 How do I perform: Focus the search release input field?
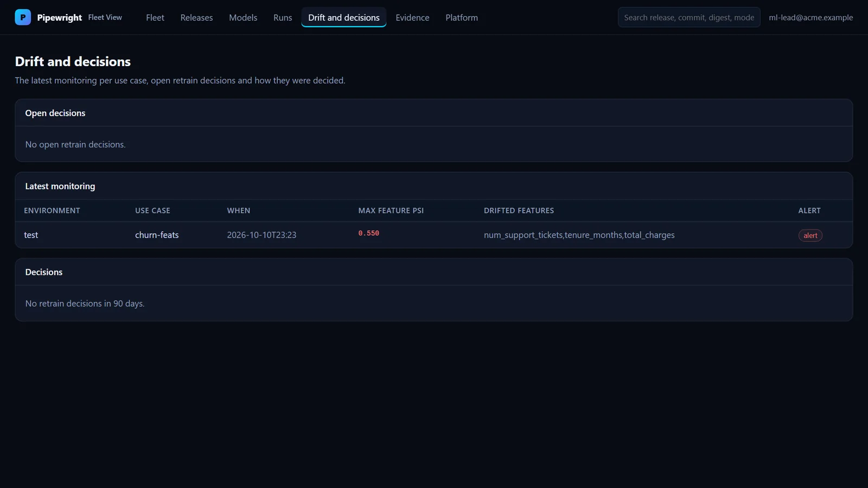689,17
